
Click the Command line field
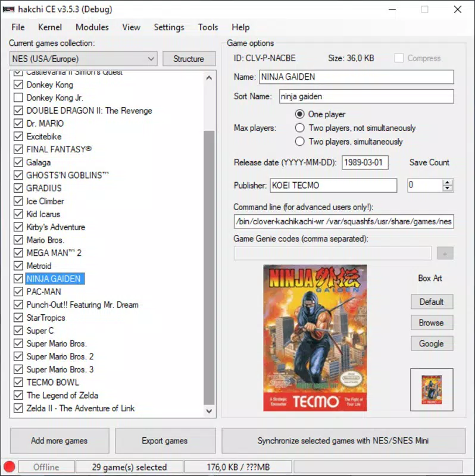pos(344,221)
